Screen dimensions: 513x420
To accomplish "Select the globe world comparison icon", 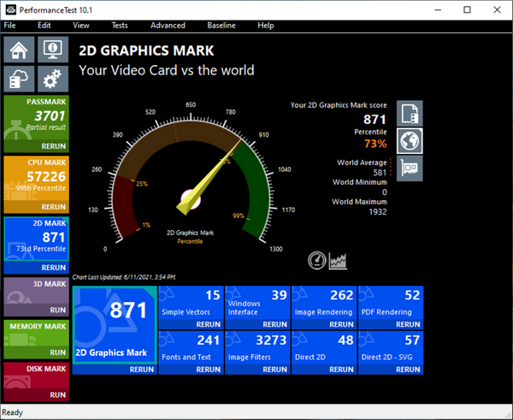I will pyautogui.click(x=410, y=141).
